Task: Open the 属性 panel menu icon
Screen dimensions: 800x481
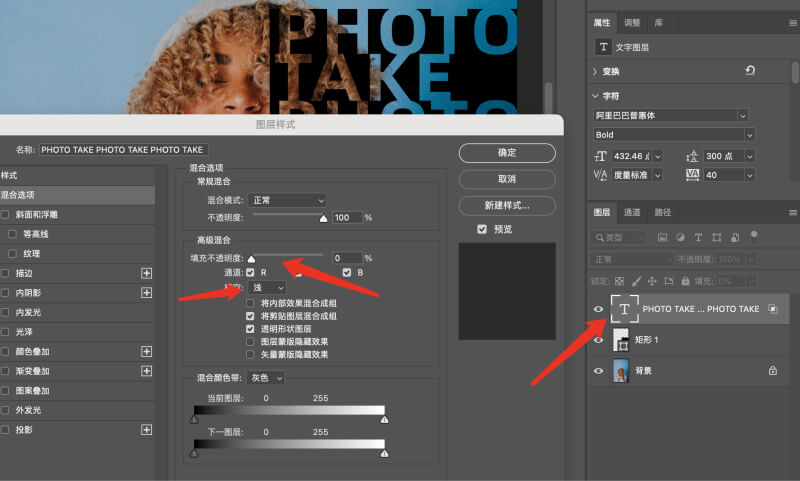Action: (792, 22)
